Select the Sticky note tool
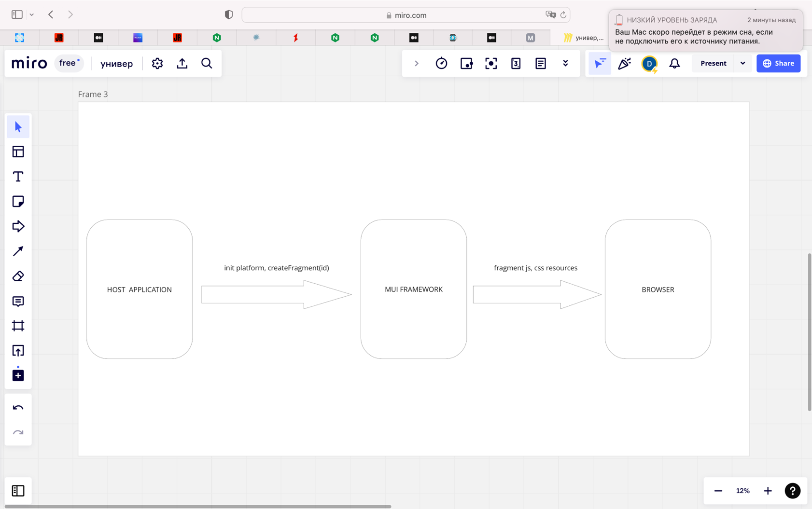The height and width of the screenshot is (509, 812). click(18, 201)
